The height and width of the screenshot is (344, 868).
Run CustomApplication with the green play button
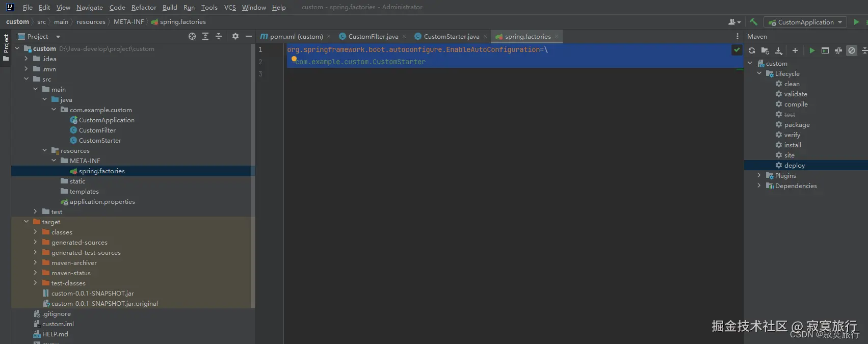pyautogui.click(x=857, y=22)
